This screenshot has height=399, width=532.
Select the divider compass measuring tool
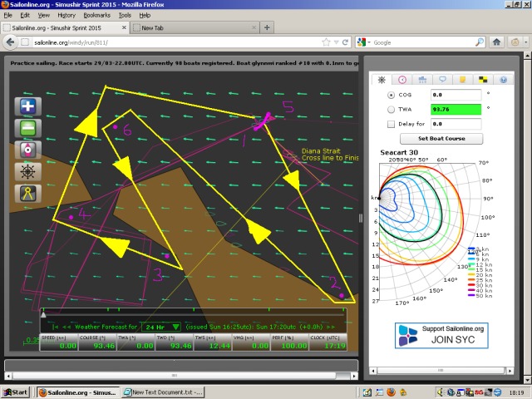click(x=27, y=194)
